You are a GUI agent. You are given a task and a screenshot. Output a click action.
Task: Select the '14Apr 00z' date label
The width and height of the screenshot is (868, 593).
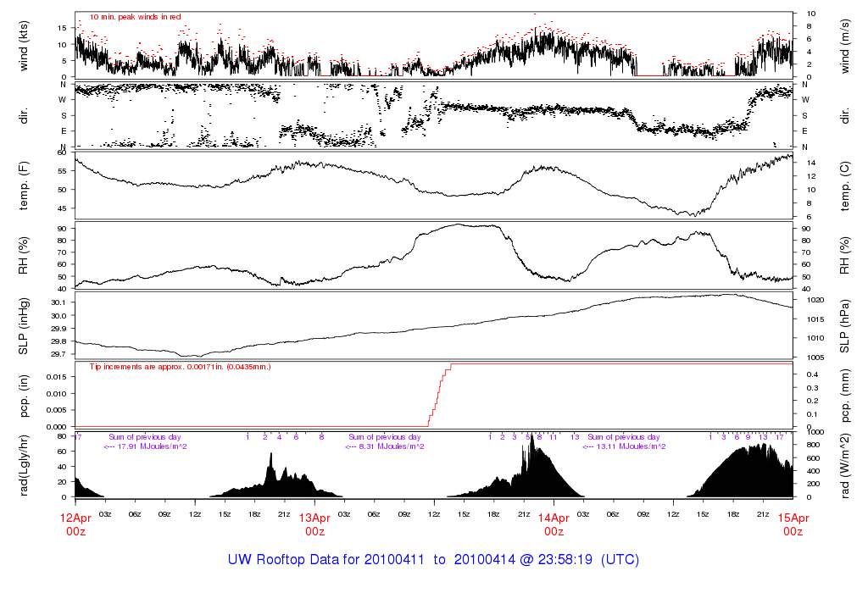point(554,524)
